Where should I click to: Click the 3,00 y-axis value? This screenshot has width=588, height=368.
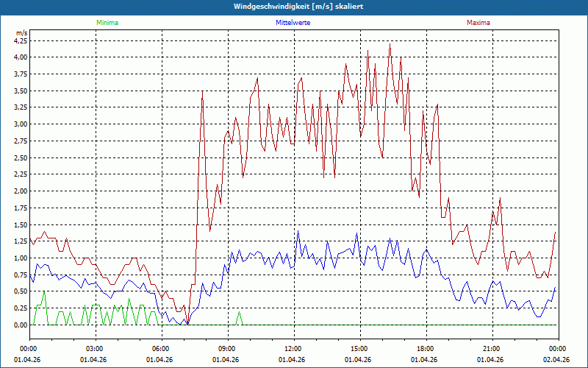pyautogui.click(x=21, y=124)
